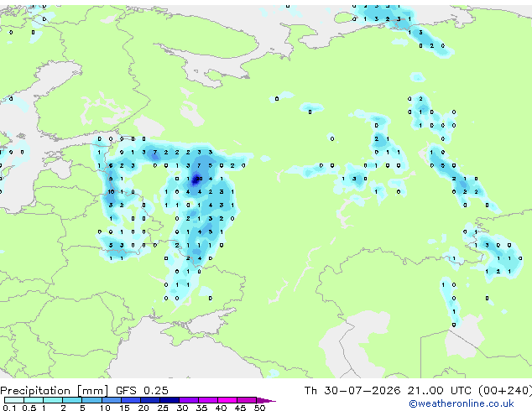Click the legend swatch between 20 and 25
The image size is (532, 411).
150,400
